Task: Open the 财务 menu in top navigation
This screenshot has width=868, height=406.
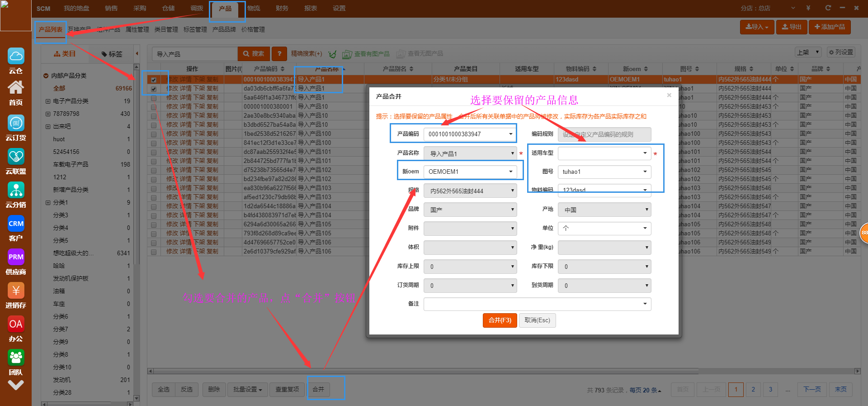Action: tap(282, 8)
